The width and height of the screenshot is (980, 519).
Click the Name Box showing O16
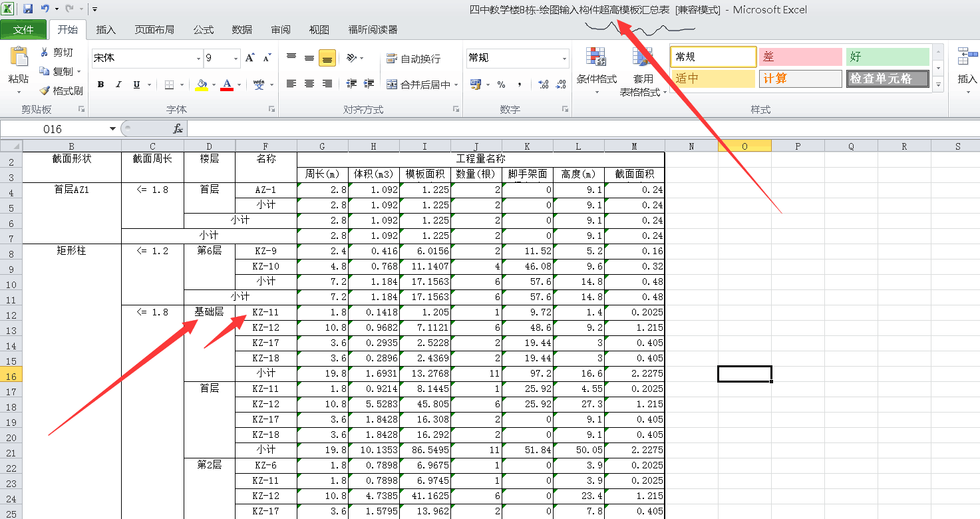tap(53, 129)
